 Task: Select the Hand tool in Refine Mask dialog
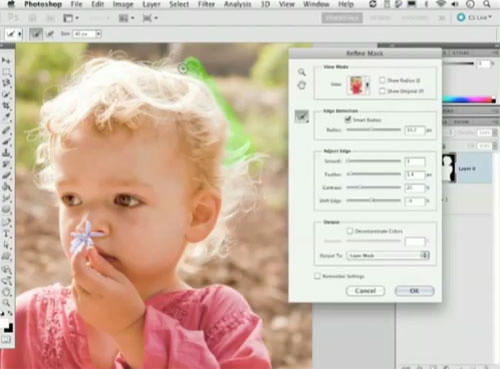tap(302, 85)
